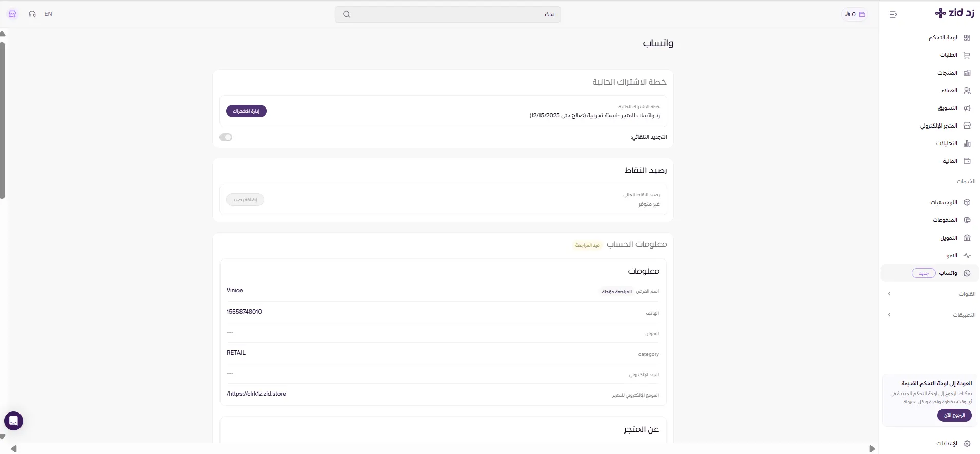This screenshot has height=454, width=980.
Task: Click the vertical scrollbar thumb
Action: tap(3, 120)
